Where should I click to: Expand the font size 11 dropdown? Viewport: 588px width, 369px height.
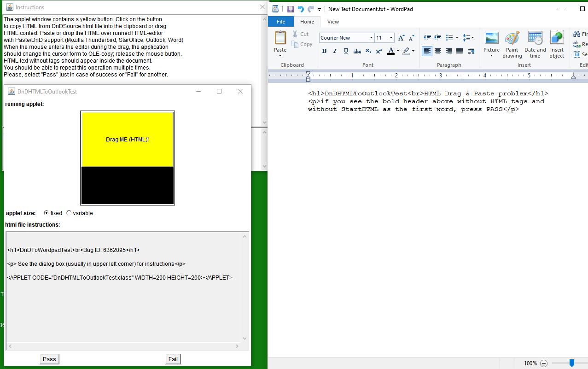click(391, 38)
